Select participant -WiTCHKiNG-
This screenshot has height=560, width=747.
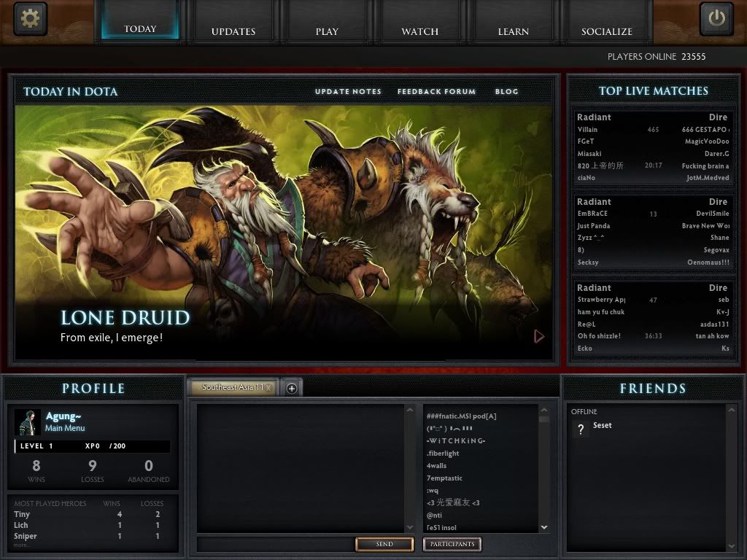pyautogui.click(x=456, y=441)
